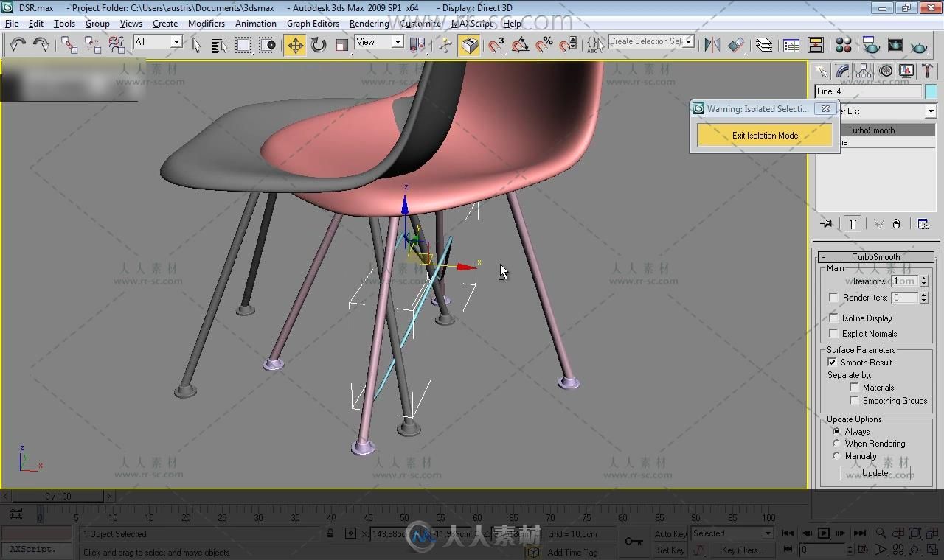Enable the Render Iters checkbox
944x560 pixels.
pyautogui.click(x=833, y=298)
